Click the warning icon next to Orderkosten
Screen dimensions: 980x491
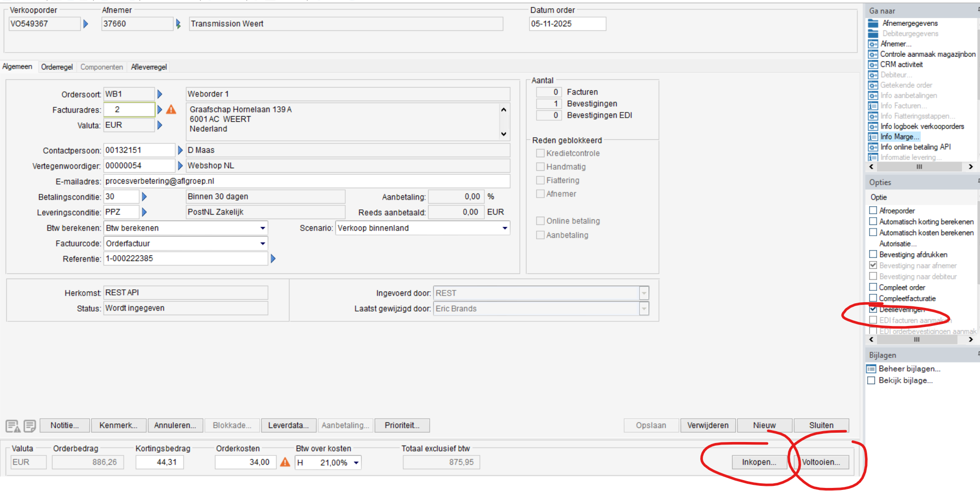click(285, 462)
